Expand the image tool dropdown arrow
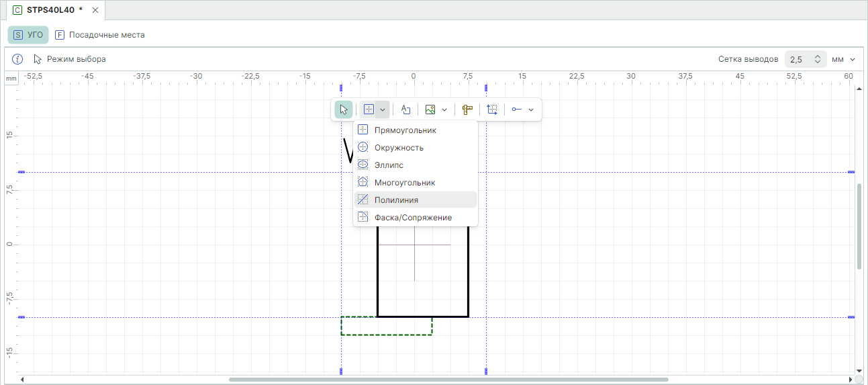This screenshot has width=868, height=385. pos(444,110)
